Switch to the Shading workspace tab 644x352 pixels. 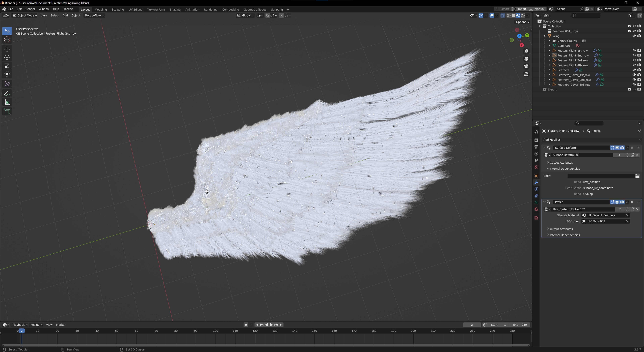coord(175,10)
